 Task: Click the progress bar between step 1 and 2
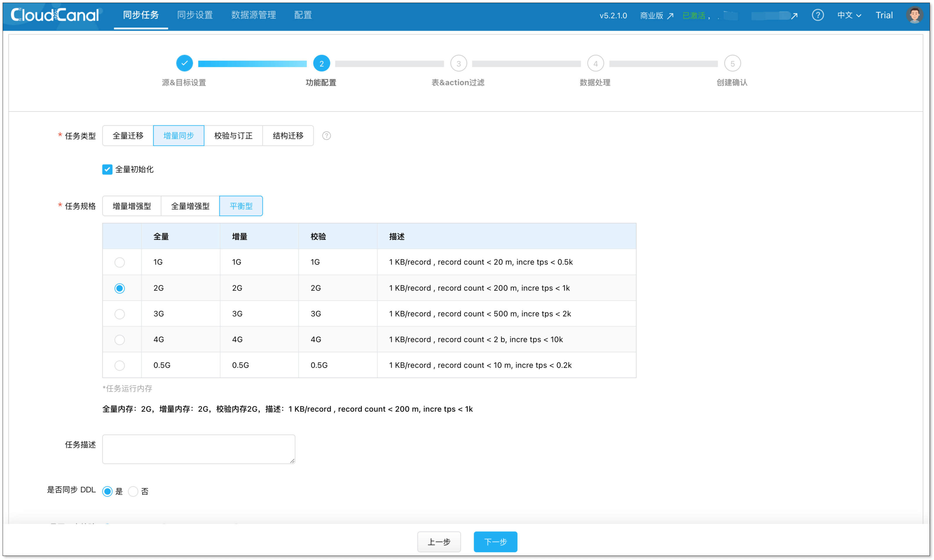click(252, 63)
